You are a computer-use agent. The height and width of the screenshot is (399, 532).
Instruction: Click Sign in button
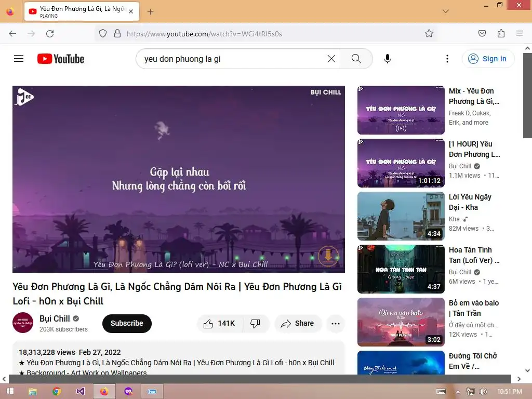[488, 59]
